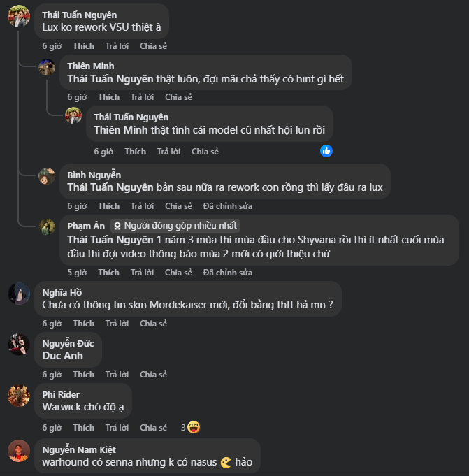Share Bình Nguyễn's comment
The width and height of the screenshot is (469, 476).
tap(178, 206)
